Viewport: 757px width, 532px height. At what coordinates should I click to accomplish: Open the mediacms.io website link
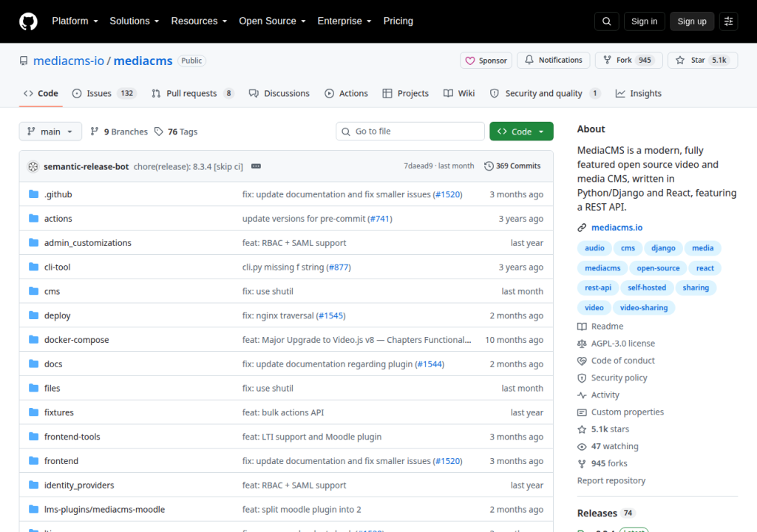617,228
